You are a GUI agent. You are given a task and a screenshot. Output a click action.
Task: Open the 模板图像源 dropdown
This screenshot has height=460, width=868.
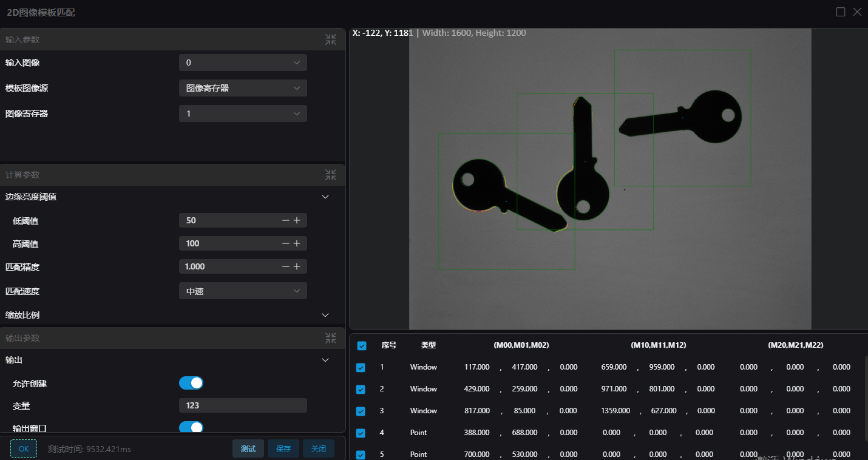click(243, 88)
